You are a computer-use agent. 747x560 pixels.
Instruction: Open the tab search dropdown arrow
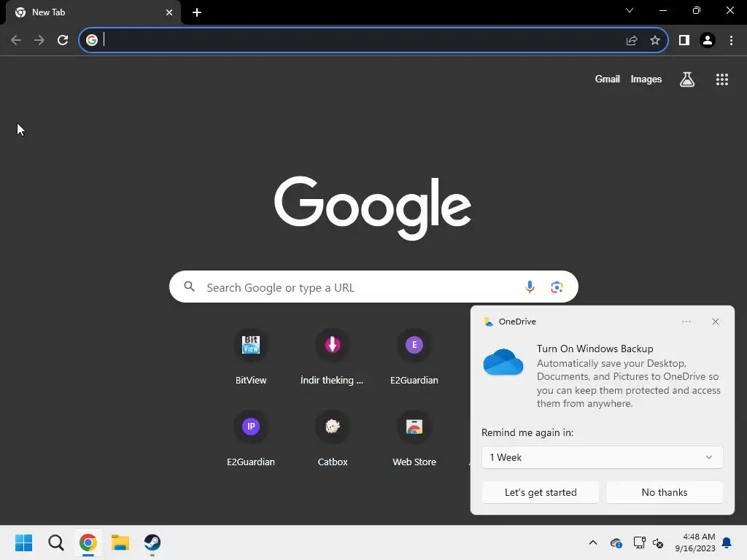(x=630, y=10)
